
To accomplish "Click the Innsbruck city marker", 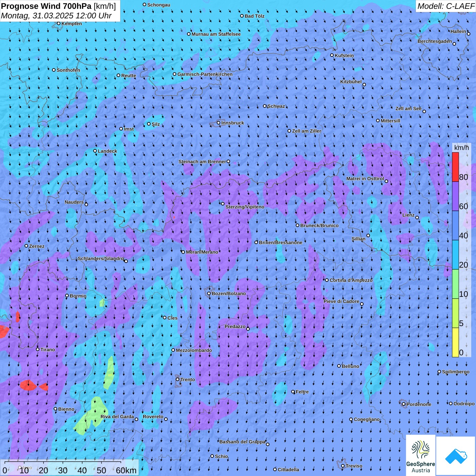I will click(218, 123).
